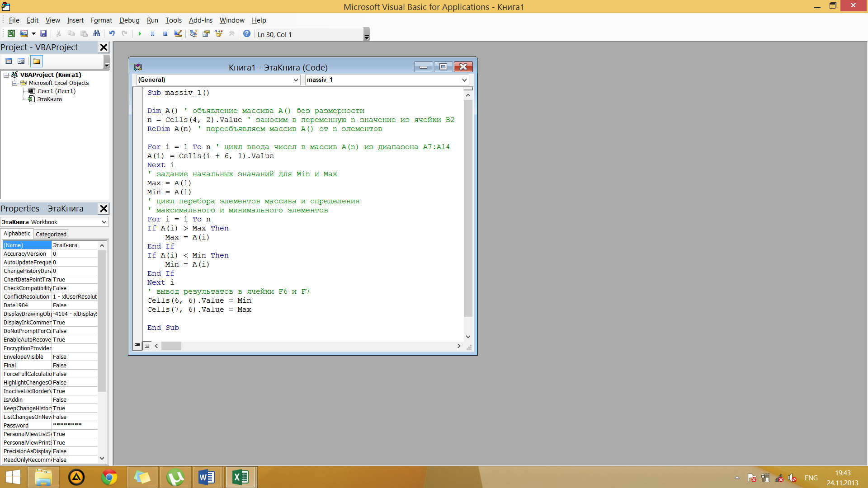This screenshot has width=868, height=488.
Task: Click the Paste icon in the toolbar
Action: [x=84, y=33]
